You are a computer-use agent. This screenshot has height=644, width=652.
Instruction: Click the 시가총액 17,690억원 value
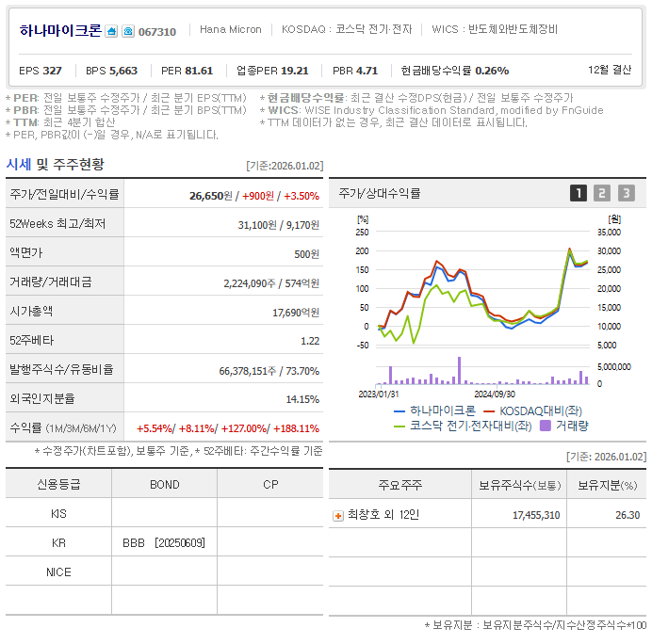(x=296, y=313)
